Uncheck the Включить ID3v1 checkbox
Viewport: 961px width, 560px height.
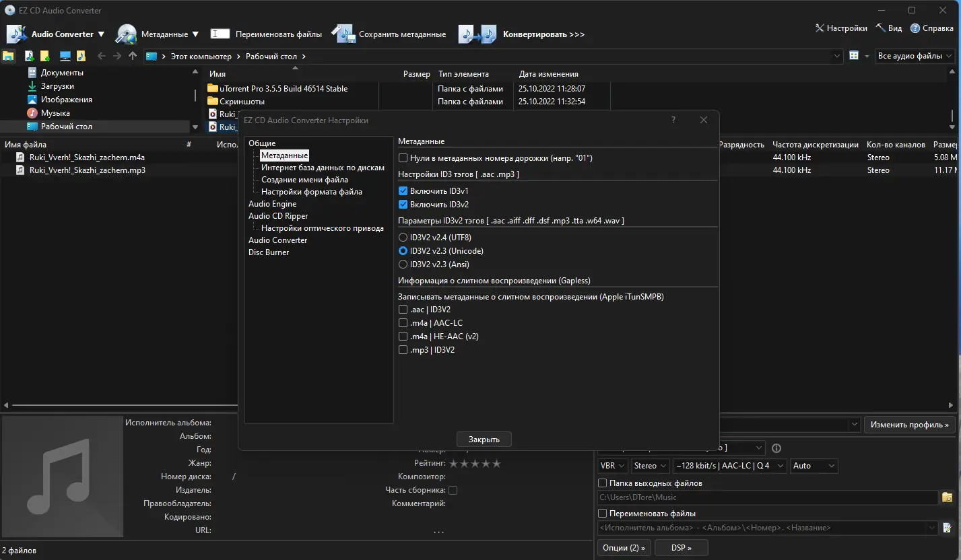(403, 191)
